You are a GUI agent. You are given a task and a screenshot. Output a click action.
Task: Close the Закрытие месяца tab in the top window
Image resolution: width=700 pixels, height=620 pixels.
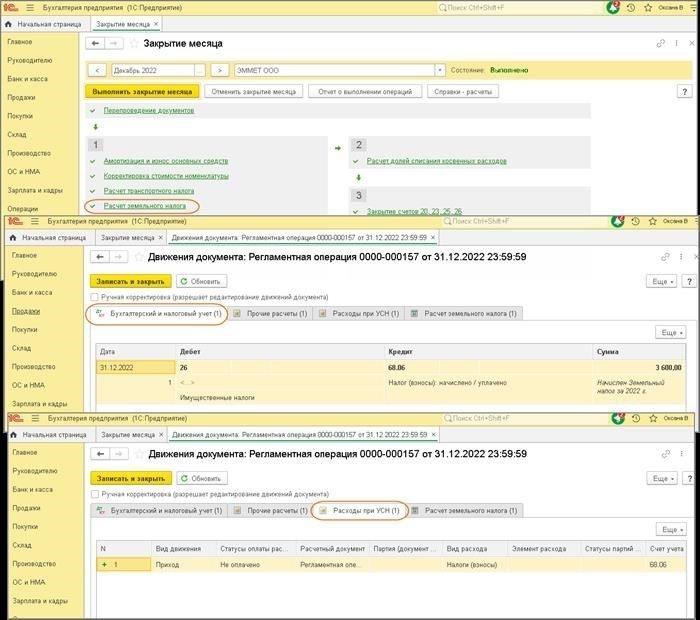click(156, 24)
